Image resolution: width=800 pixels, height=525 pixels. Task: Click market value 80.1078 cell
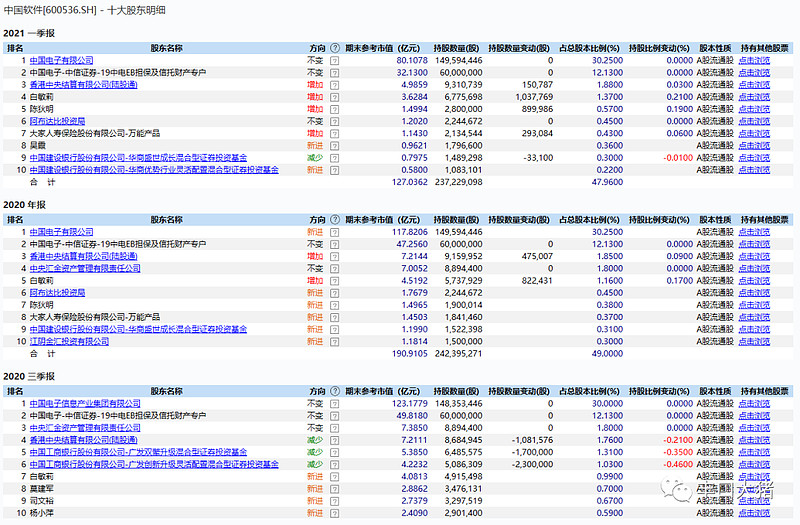pos(412,60)
